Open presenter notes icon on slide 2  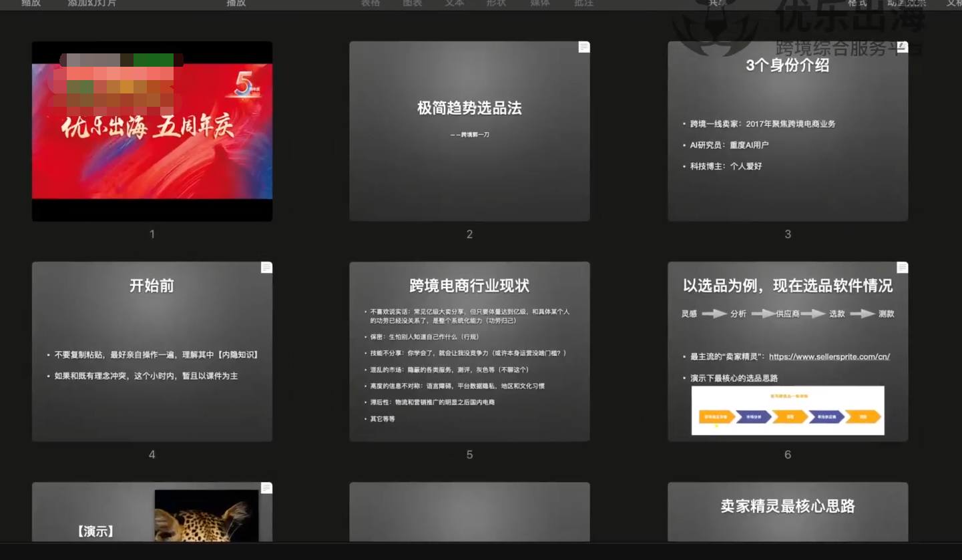point(584,47)
